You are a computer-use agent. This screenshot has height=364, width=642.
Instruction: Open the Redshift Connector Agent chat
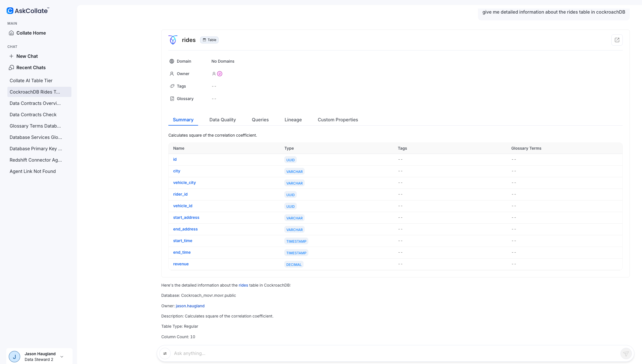click(x=39, y=160)
